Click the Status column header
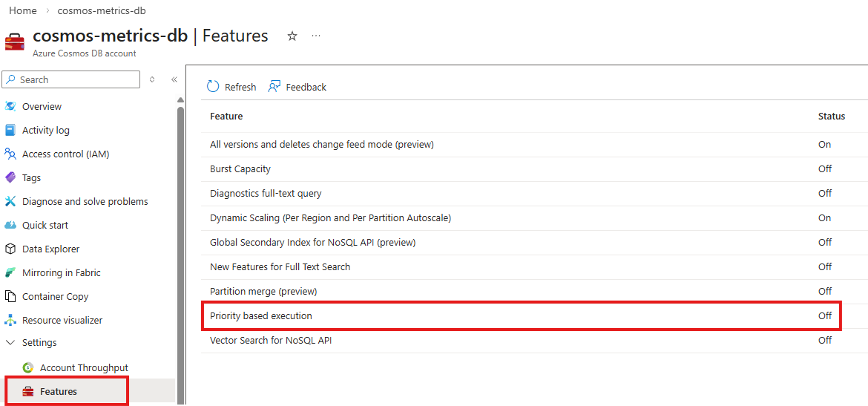 tap(832, 117)
